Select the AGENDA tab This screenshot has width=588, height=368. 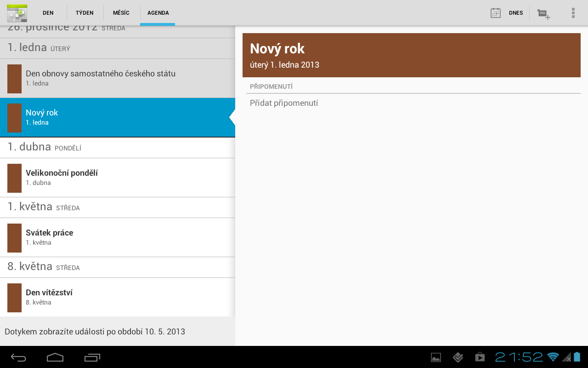158,13
